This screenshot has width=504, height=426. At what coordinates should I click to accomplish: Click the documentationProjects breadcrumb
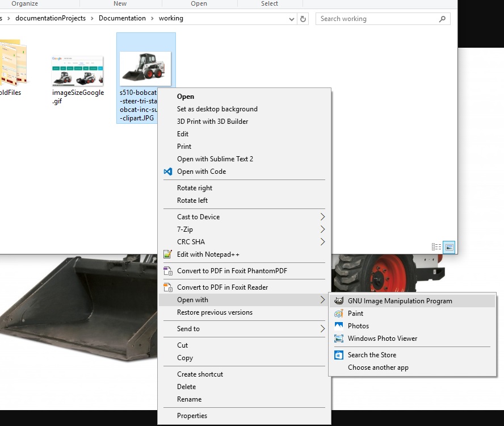(51, 18)
